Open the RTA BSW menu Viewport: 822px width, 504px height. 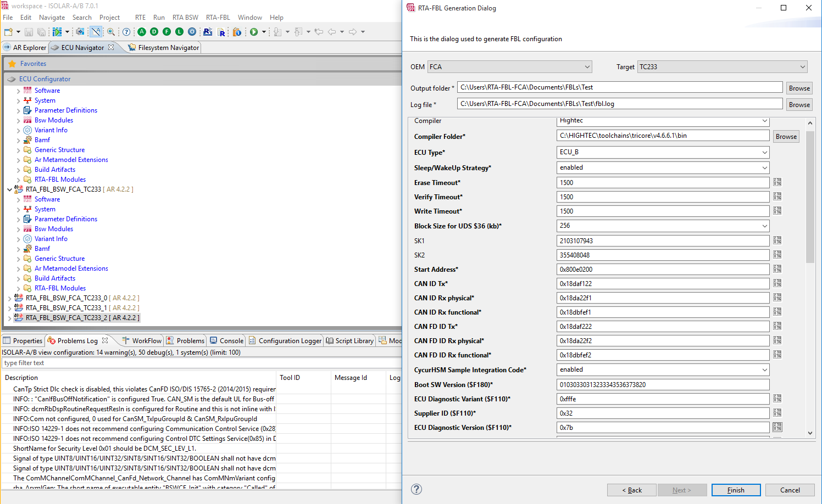[185, 18]
